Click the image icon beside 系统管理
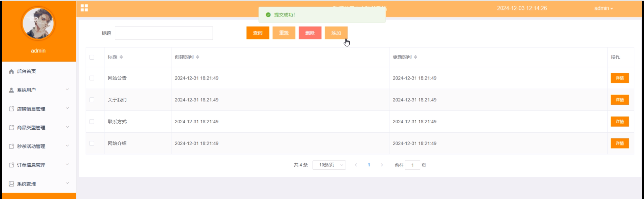Screen dimensions: 644x199 pyautogui.click(x=11, y=184)
